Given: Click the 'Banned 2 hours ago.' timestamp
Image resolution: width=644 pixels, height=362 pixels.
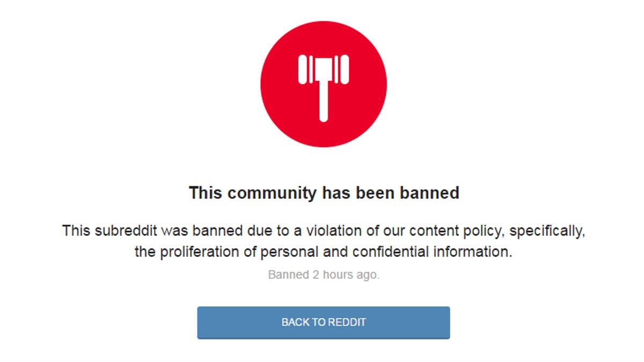Looking at the screenshot, I should pos(324,275).
